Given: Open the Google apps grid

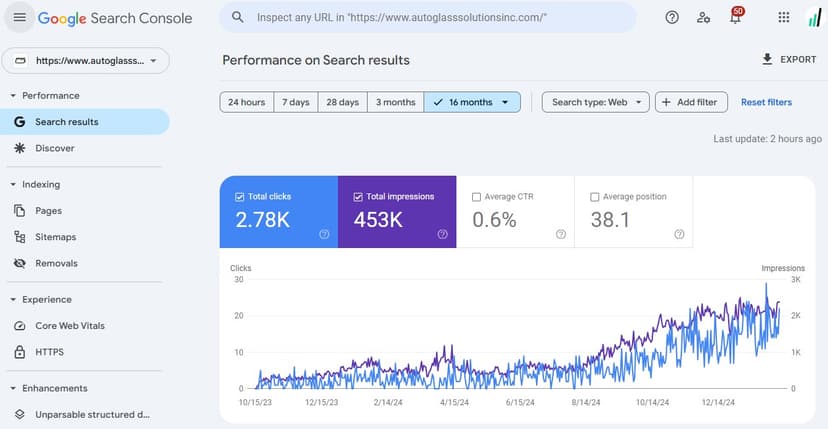Looking at the screenshot, I should (783, 18).
